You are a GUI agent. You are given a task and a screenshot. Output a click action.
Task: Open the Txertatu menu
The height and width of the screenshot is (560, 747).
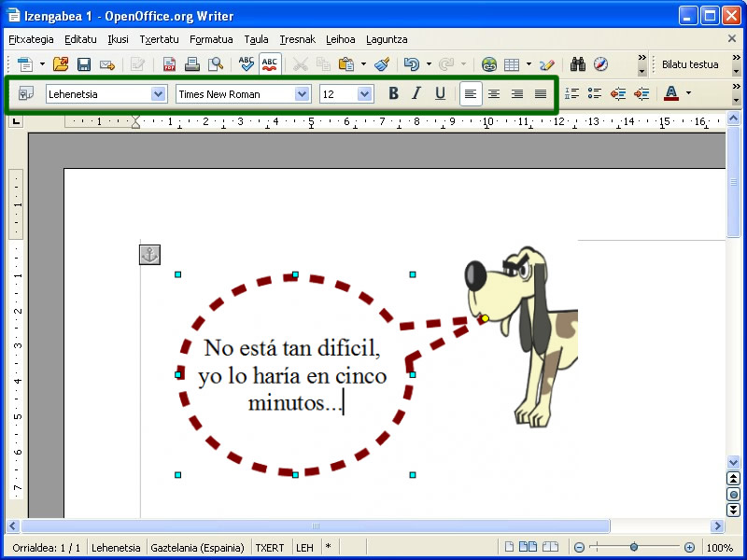click(x=159, y=39)
